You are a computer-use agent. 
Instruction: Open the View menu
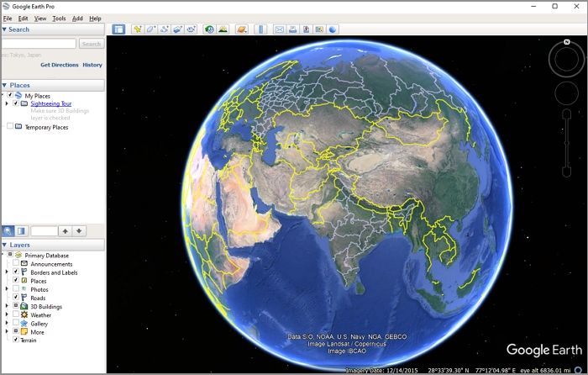[x=40, y=18]
